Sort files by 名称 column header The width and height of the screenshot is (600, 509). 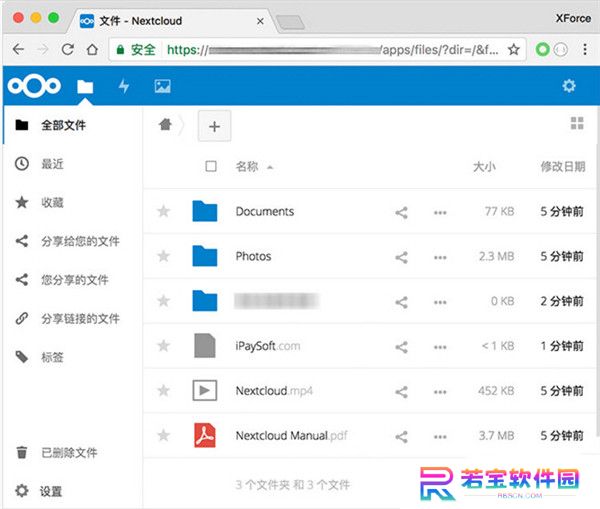[247, 166]
